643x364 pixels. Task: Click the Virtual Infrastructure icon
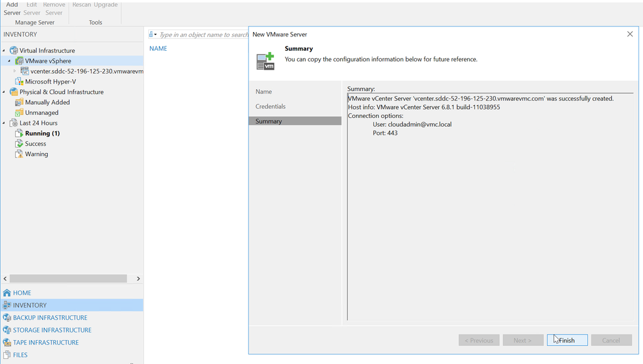pyautogui.click(x=14, y=50)
